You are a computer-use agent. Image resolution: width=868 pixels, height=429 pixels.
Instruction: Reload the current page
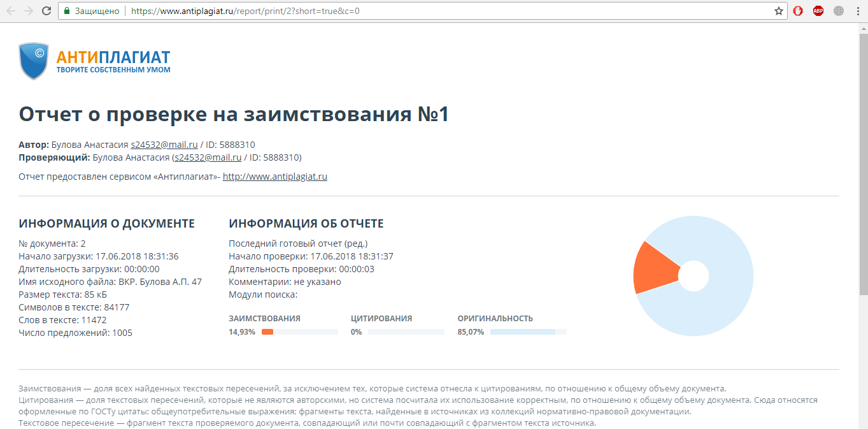(46, 11)
